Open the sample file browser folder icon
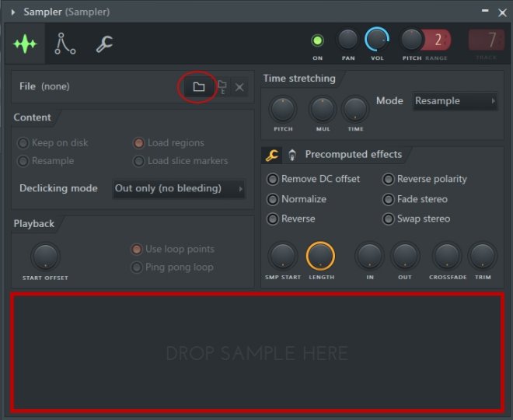 pyautogui.click(x=198, y=87)
